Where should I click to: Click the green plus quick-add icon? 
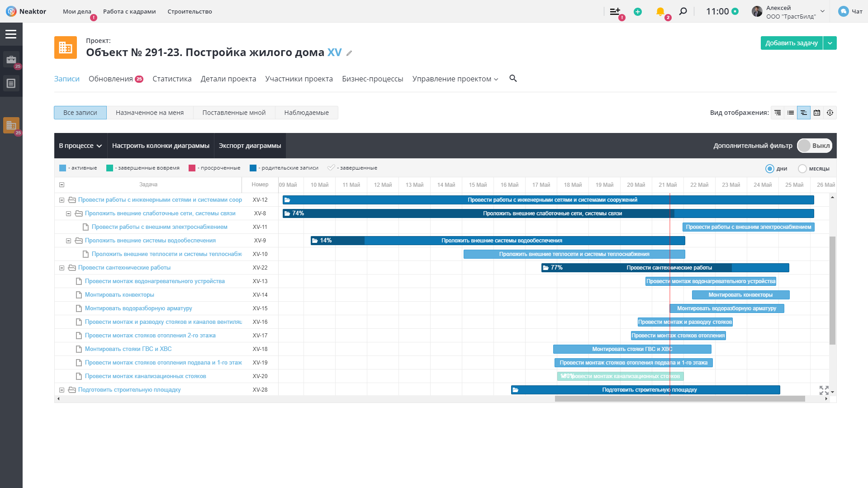click(x=638, y=12)
